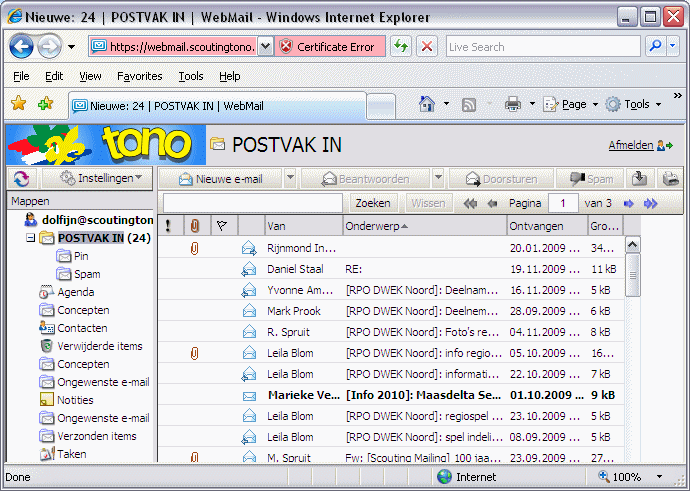
Task: Click the IE Home icon
Action: [427, 104]
